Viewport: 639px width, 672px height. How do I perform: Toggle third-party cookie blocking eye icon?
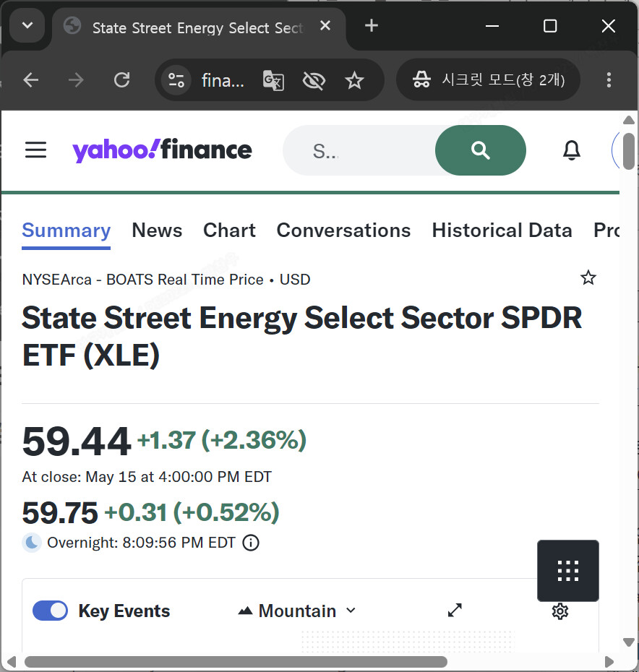(314, 80)
